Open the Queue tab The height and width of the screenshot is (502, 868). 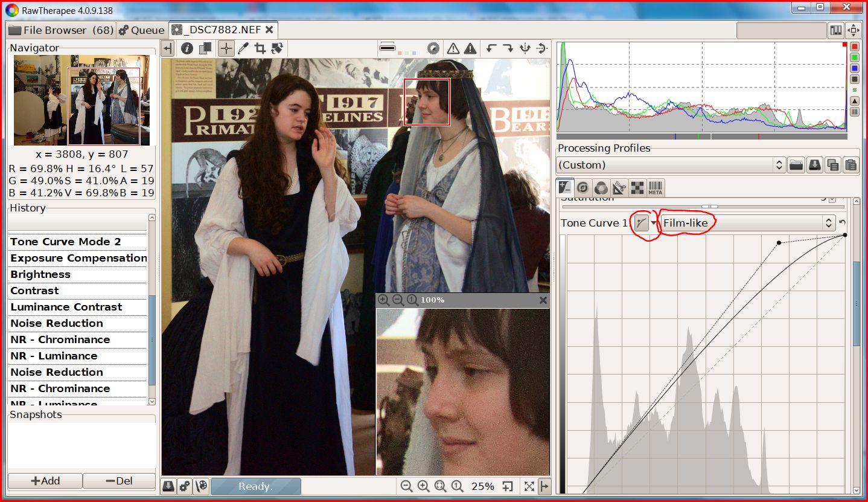[141, 30]
